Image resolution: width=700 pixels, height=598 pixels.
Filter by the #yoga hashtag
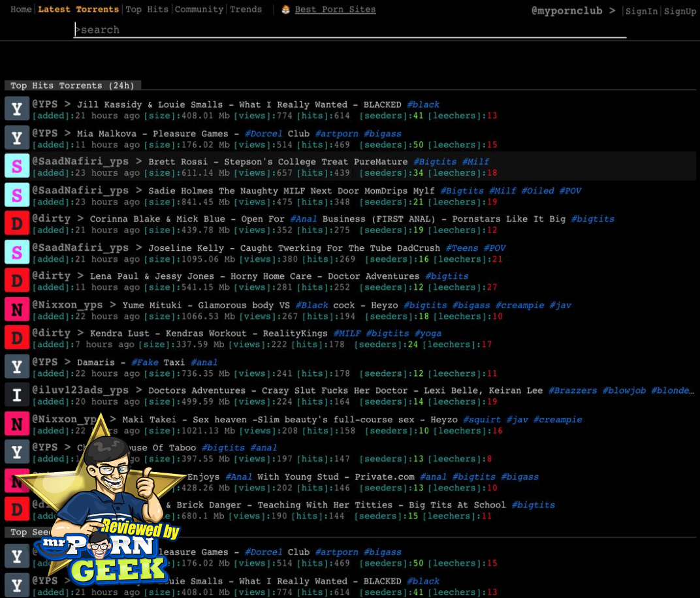pyautogui.click(x=428, y=333)
